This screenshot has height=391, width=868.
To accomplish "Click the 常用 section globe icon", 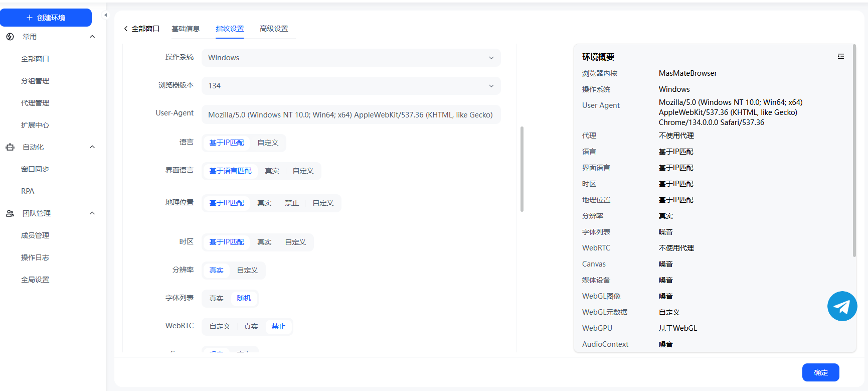I will click(x=10, y=37).
